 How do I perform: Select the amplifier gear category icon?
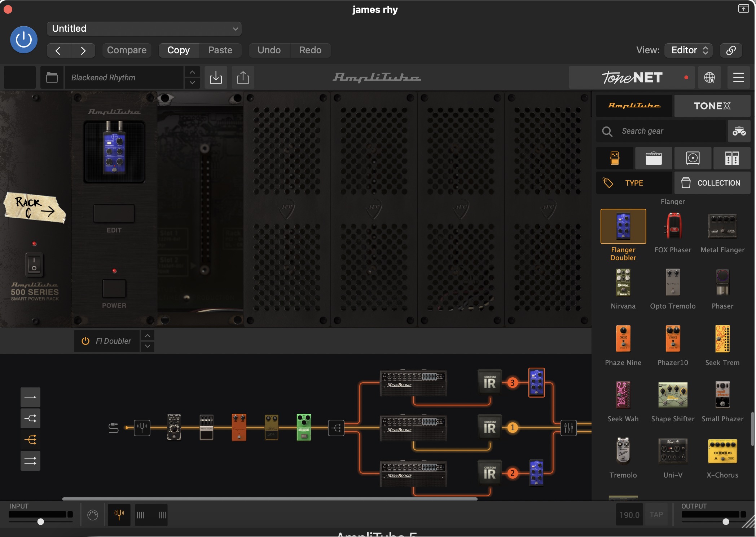click(x=654, y=158)
